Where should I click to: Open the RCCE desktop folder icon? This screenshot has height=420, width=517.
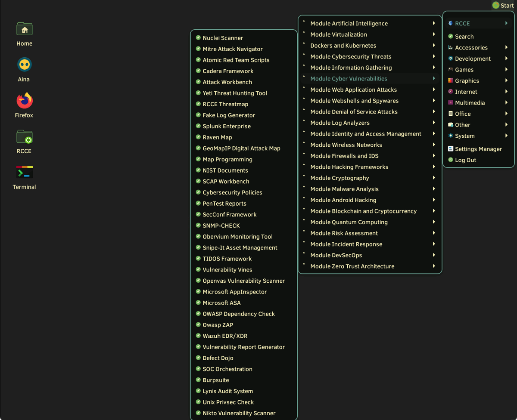(25, 137)
